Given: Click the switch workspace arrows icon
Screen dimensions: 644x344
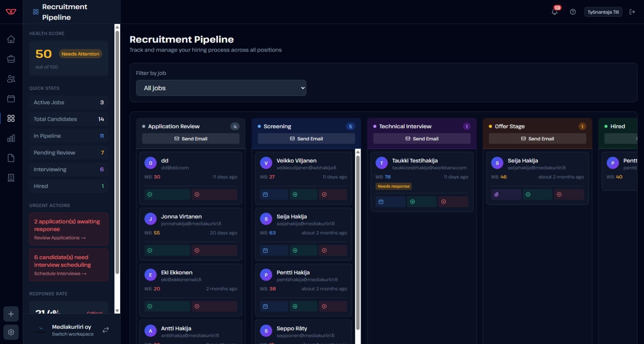Looking at the screenshot, I should (x=106, y=330).
